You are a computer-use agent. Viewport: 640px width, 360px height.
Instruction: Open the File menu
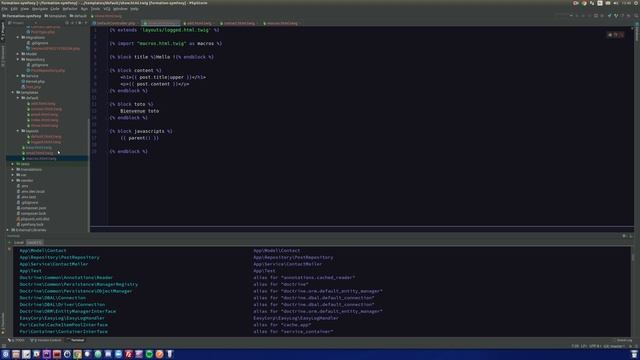4,9
